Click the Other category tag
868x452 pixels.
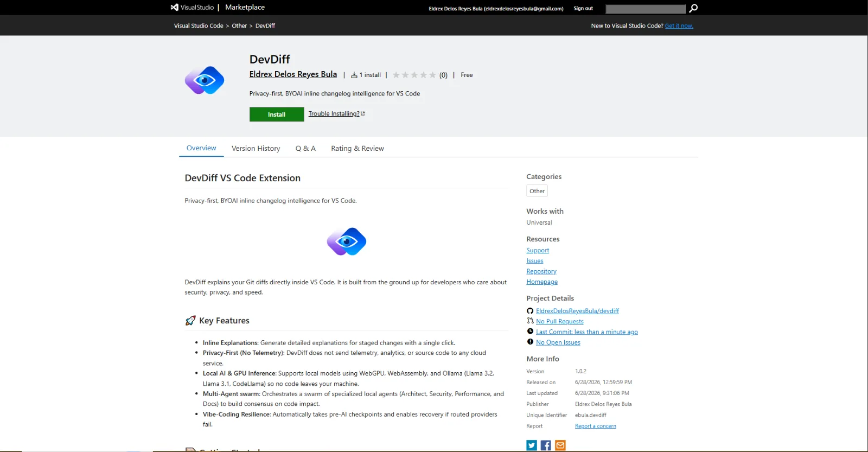[x=537, y=191]
